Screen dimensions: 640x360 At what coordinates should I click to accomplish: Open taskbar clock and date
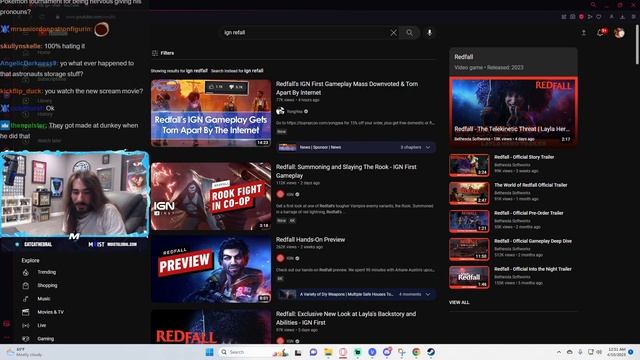point(617,352)
